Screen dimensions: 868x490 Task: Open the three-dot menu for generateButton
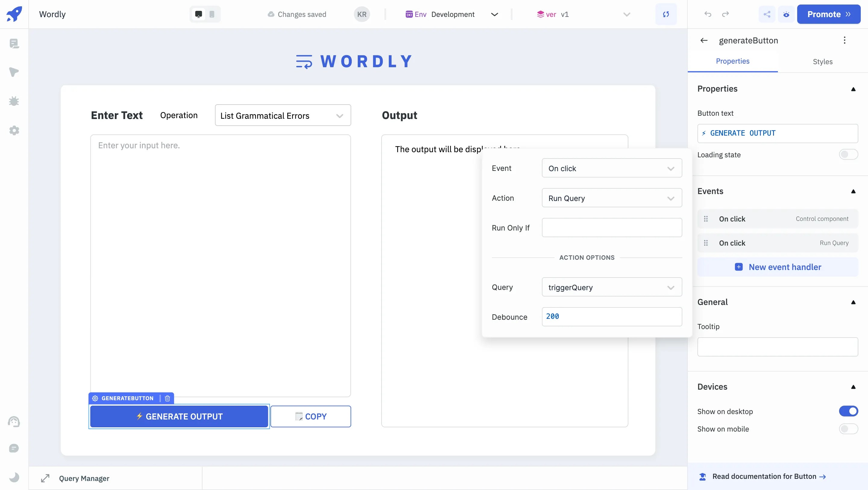(844, 40)
